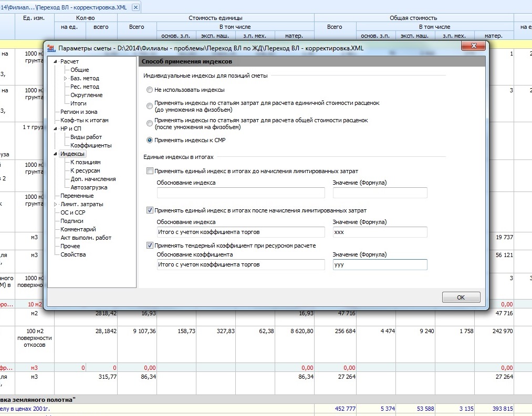Go to the Автозагрузка item under Индексы
Image resolution: width=532 pixels, height=416 pixels.
[x=89, y=187]
